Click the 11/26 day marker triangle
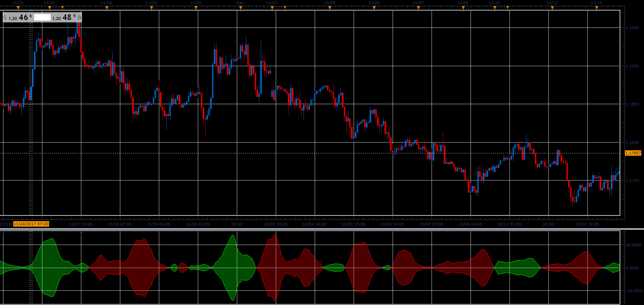The width and height of the screenshot is (644, 305). click(x=49, y=7)
